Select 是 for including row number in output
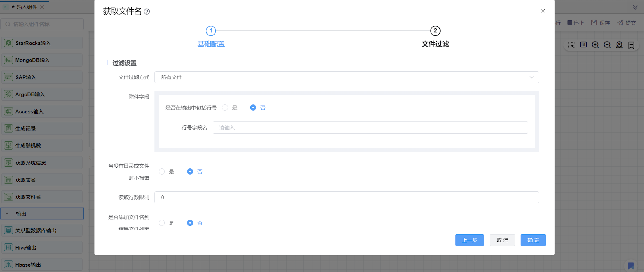 click(225, 107)
